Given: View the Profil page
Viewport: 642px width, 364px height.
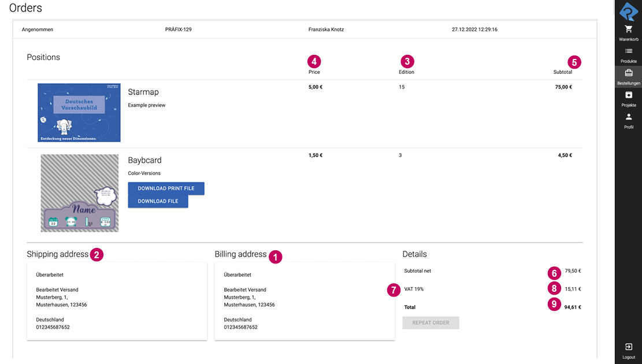Looking at the screenshot, I should tap(628, 120).
